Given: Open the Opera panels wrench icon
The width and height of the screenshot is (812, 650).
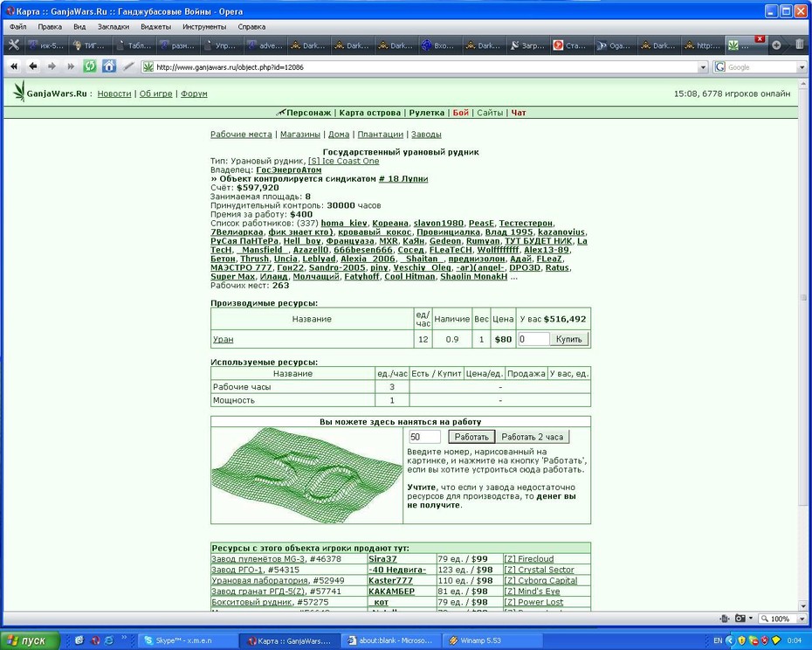Looking at the screenshot, I should pos(13,45).
